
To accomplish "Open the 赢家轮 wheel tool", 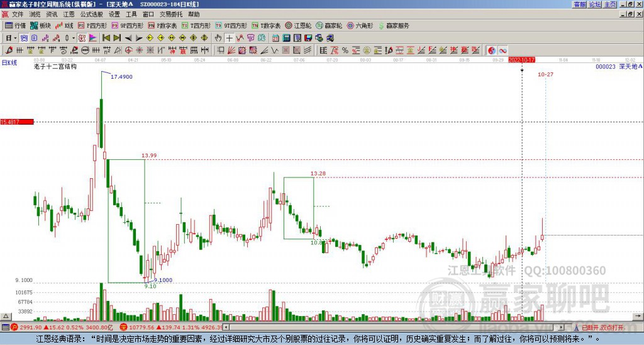I will click(x=329, y=25).
